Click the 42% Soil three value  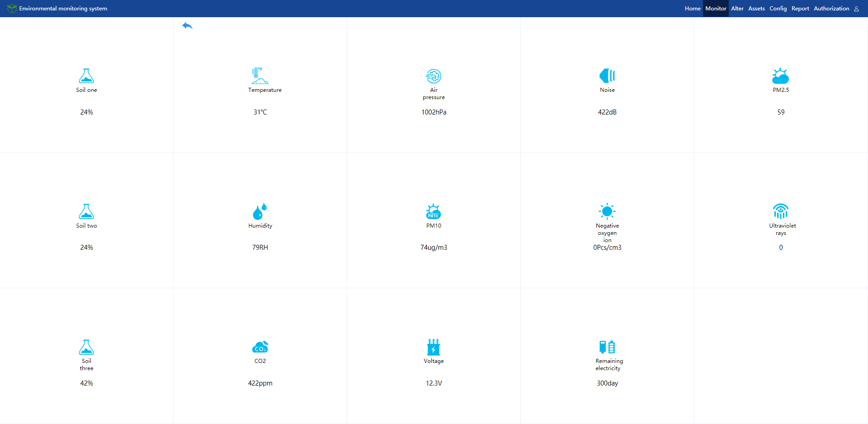[x=86, y=383]
